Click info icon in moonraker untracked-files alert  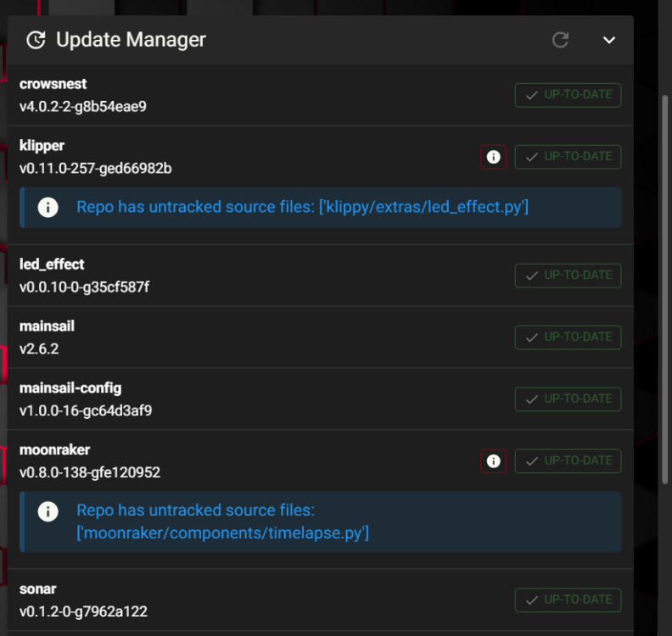tap(48, 511)
